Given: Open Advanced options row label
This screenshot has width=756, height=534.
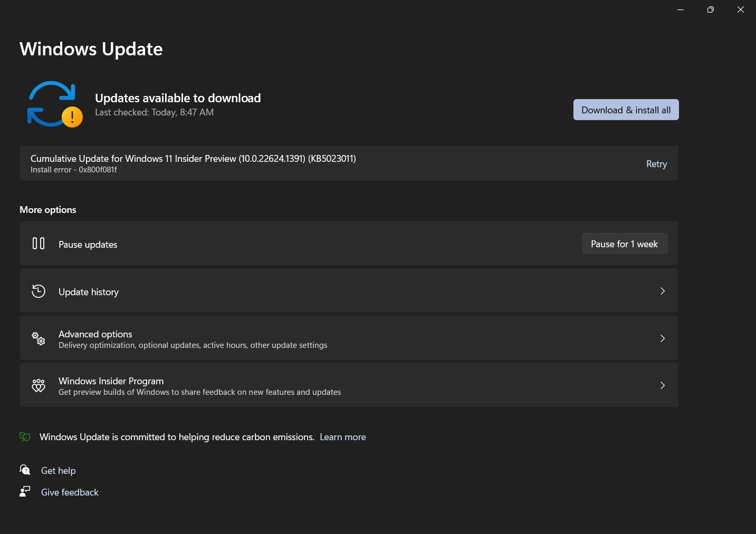Looking at the screenshot, I should click(x=95, y=334).
